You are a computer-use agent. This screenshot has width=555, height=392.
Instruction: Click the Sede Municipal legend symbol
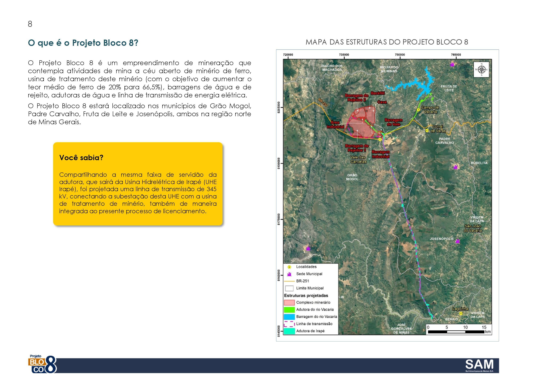point(289,274)
